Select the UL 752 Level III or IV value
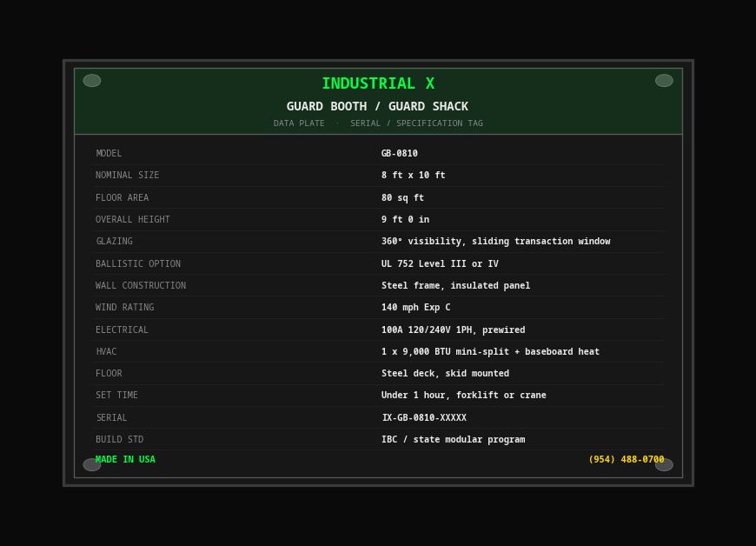Viewport: 756px width, 546px height. pos(440,263)
